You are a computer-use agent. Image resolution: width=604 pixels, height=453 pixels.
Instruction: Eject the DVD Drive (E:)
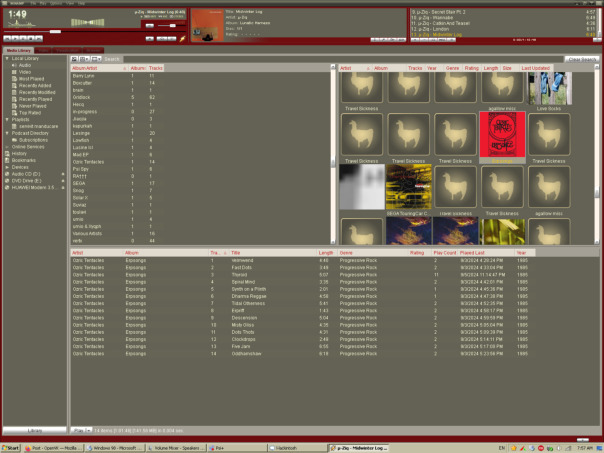click(63, 181)
